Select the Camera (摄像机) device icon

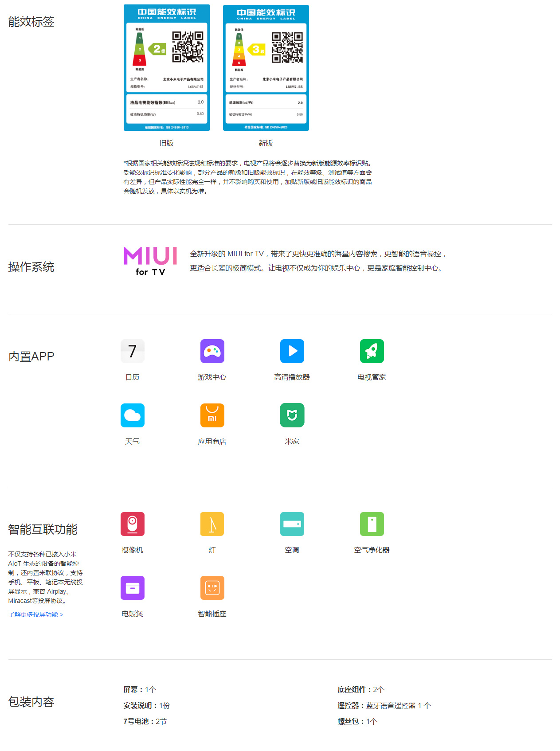coord(132,524)
